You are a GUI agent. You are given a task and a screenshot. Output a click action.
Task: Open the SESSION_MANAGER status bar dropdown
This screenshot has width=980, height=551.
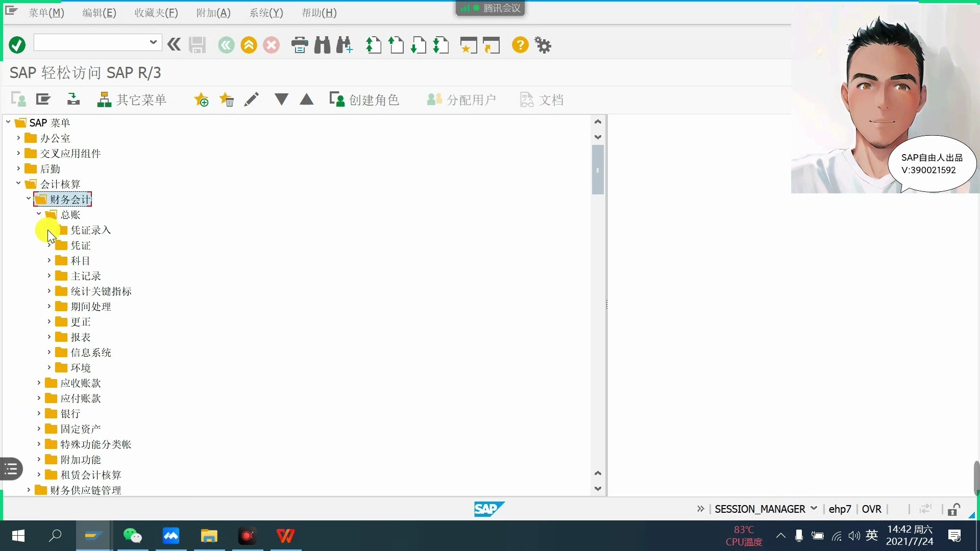[x=814, y=508]
